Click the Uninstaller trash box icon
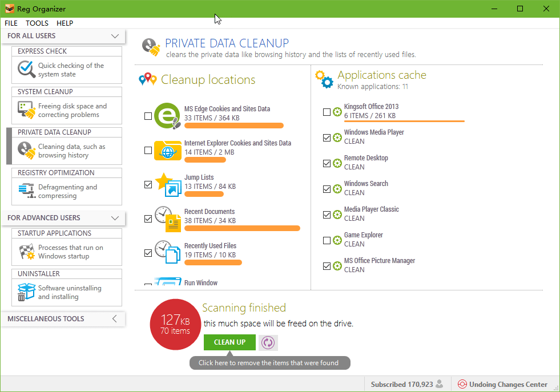 click(x=26, y=292)
